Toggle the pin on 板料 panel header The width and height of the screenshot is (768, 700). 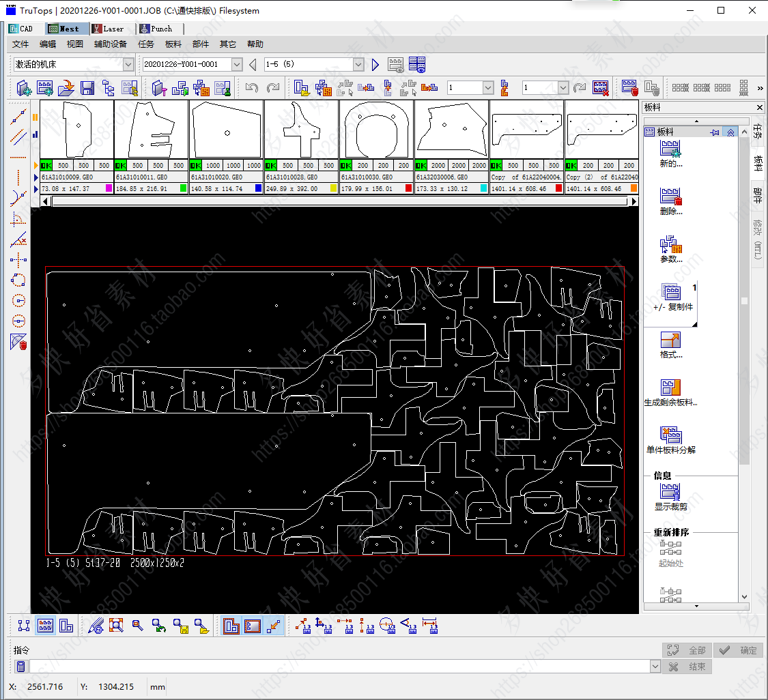(715, 132)
